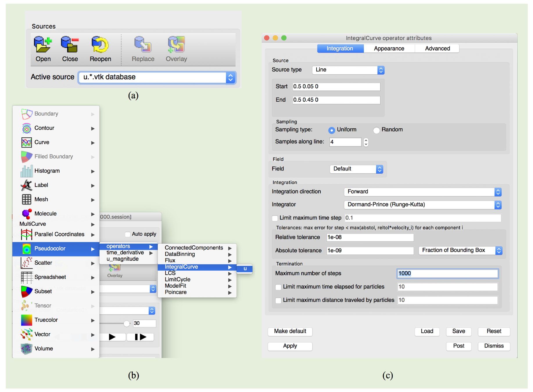
Task: Pick the Molecule plot icon
Action: [x=27, y=214]
